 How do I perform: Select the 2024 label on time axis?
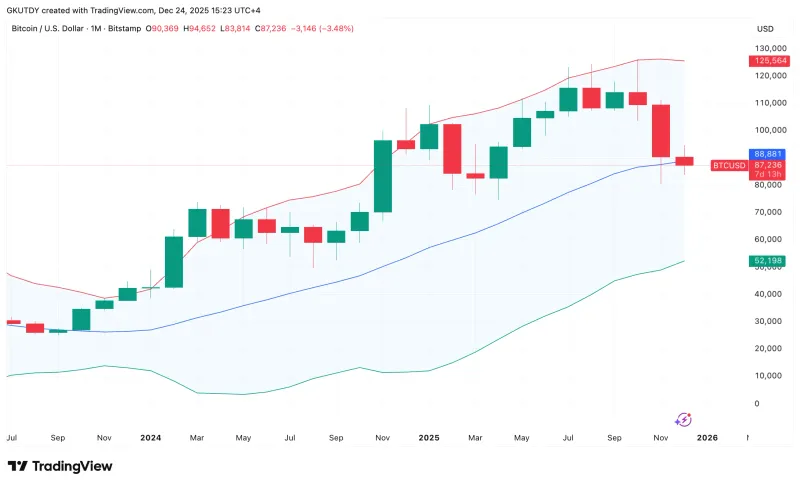(x=151, y=438)
